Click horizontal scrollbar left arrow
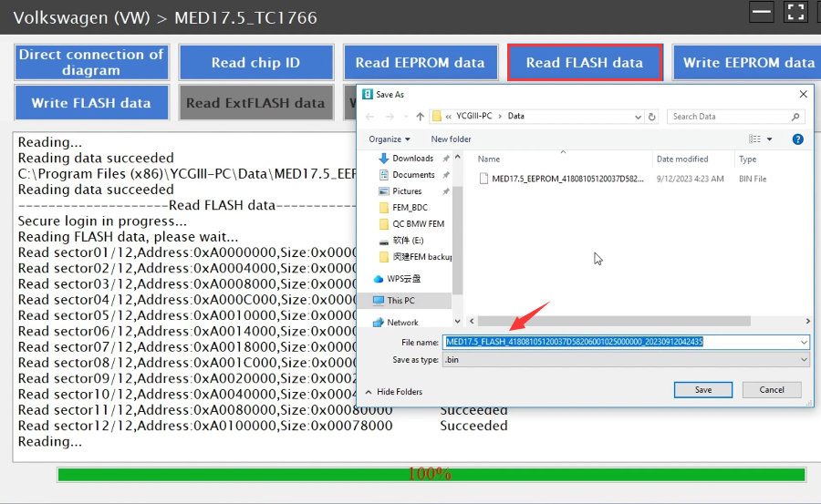The image size is (821, 504). [472, 321]
